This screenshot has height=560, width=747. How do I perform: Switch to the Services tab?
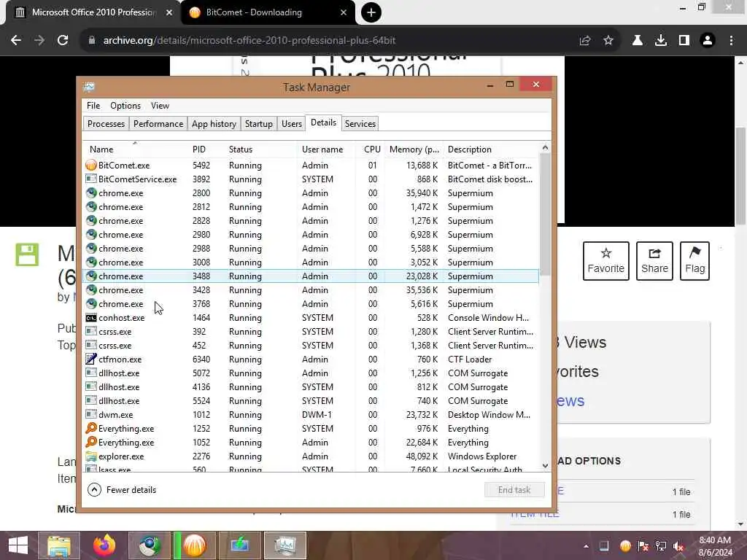(x=360, y=124)
